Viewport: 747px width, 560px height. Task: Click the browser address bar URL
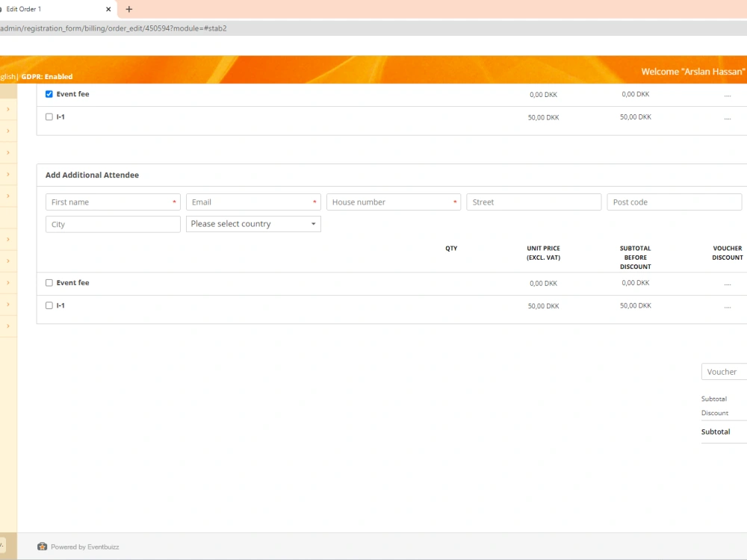(x=114, y=28)
